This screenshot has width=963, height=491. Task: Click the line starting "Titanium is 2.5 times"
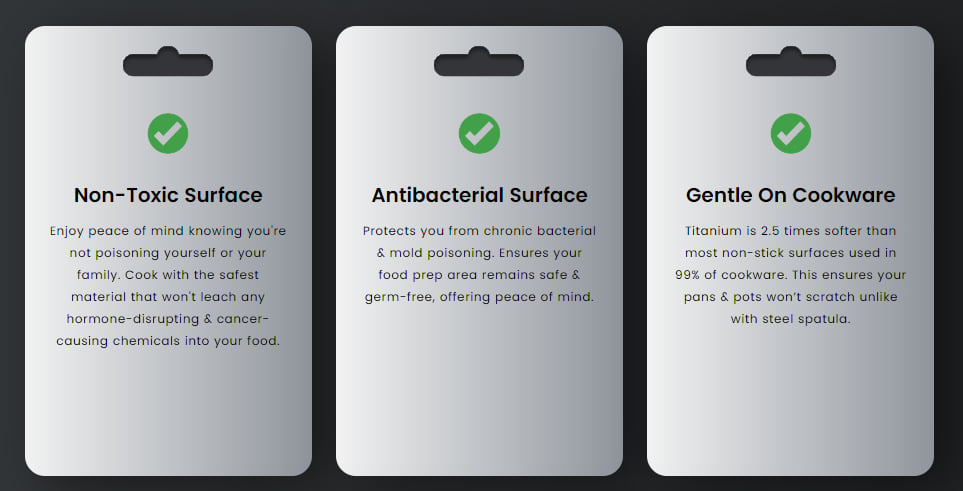coord(790,231)
